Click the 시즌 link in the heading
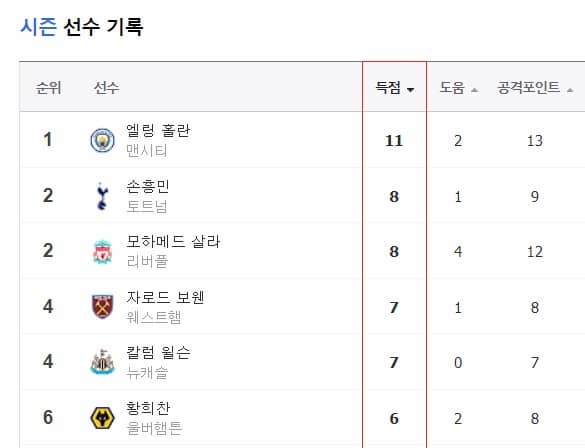This screenshot has height=448, width=585. coord(38,27)
